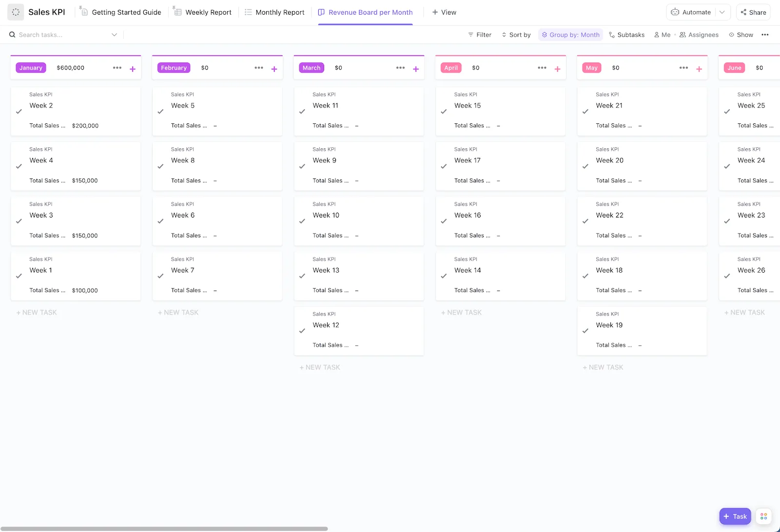Mark Week 25 task complete

click(x=727, y=112)
